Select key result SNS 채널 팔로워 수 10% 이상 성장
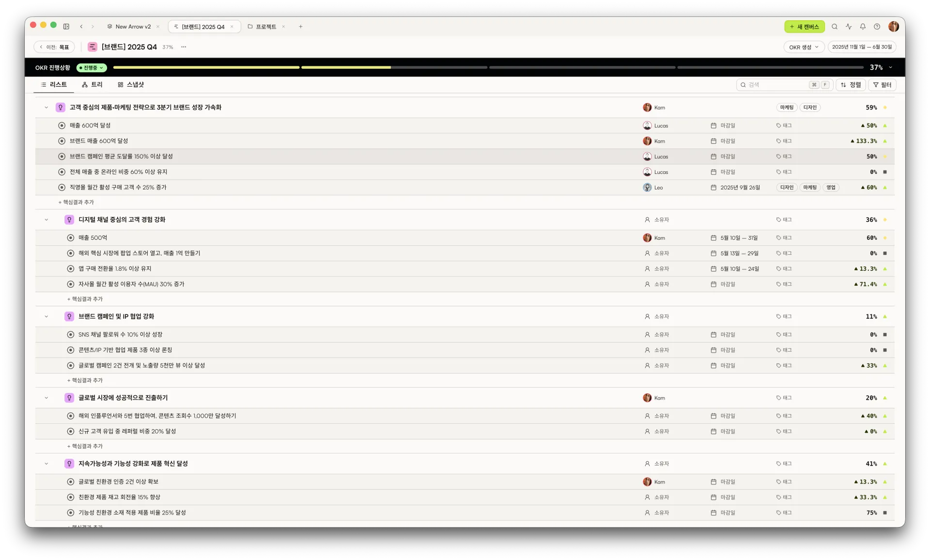The image size is (930, 560). [120, 335]
